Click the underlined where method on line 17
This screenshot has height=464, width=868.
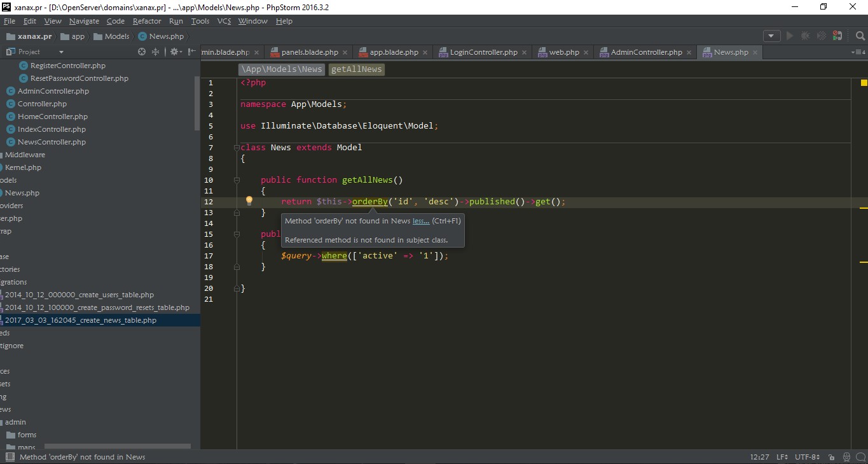(334, 256)
